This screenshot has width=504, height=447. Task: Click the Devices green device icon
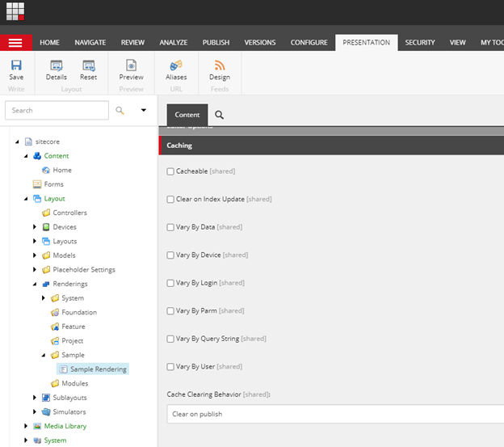46,227
